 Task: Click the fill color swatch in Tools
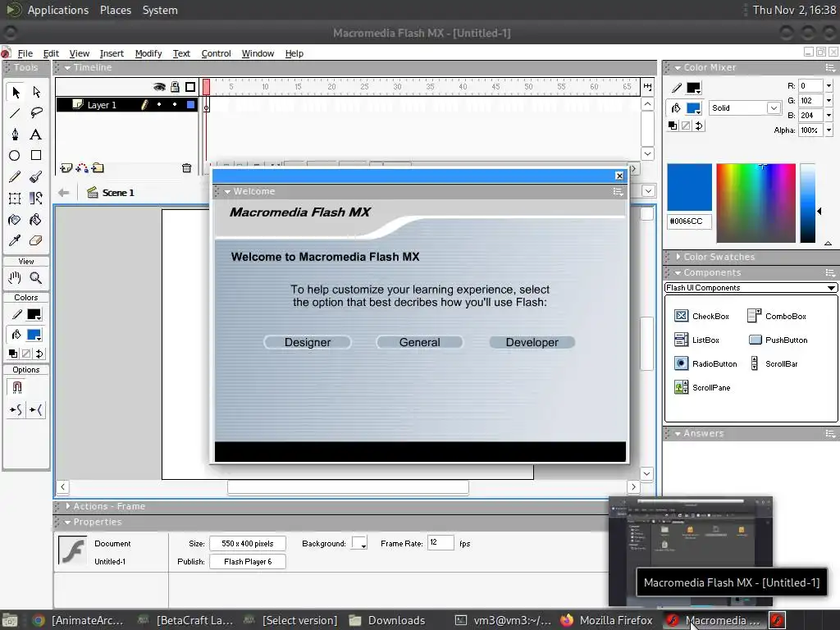[34, 335]
